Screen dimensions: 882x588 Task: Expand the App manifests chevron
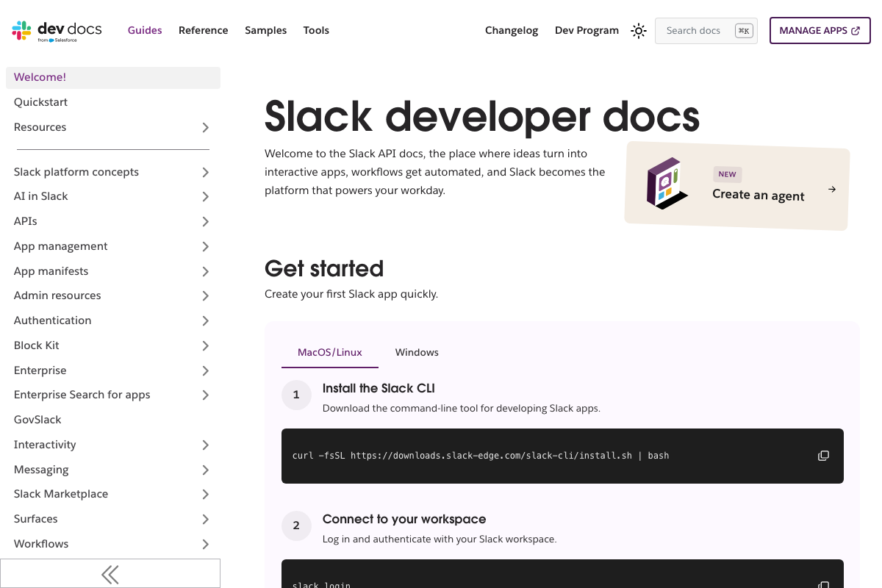tap(206, 271)
